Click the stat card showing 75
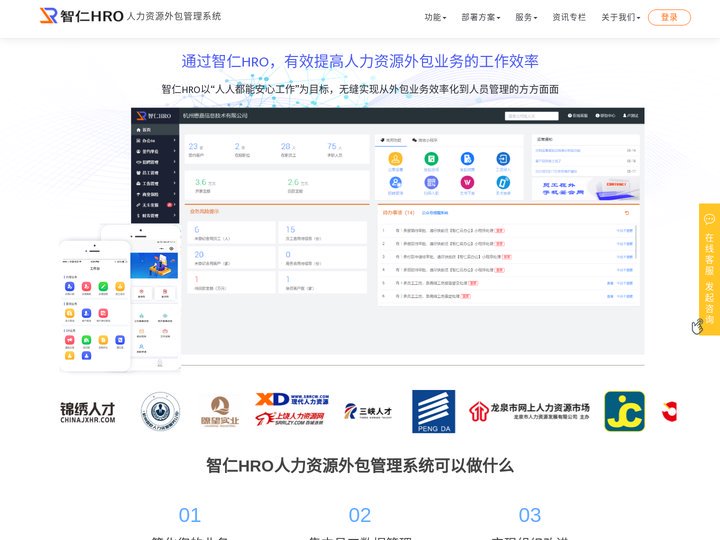This screenshot has width=720, height=540. coord(335,150)
